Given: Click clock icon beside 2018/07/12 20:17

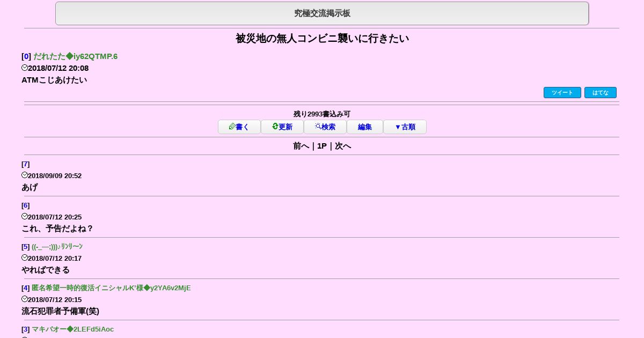Looking at the screenshot, I should [x=25, y=258].
